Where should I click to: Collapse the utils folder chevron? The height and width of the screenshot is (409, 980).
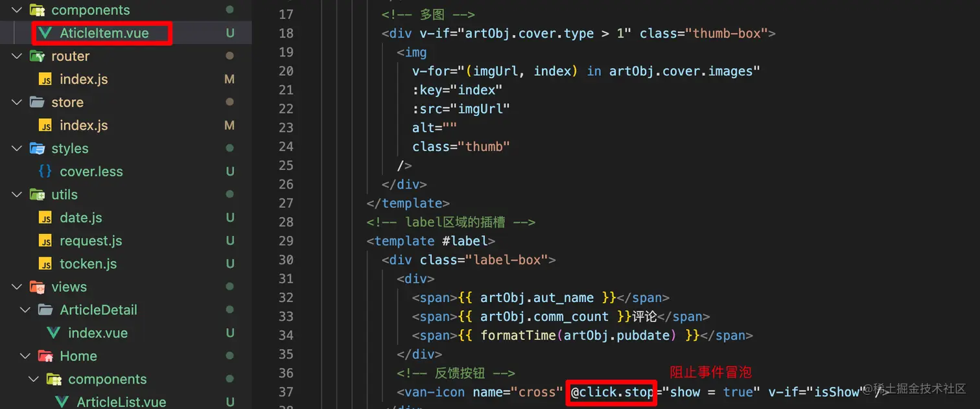(x=17, y=194)
